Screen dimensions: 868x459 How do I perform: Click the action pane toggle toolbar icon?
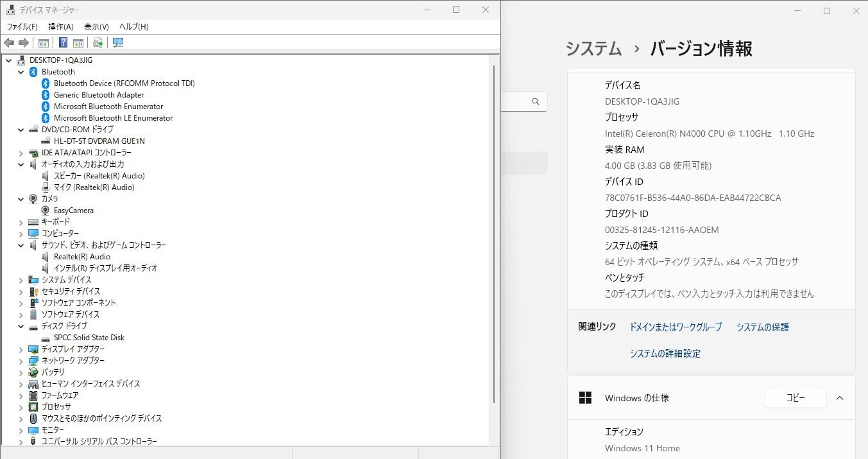coord(78,42)
